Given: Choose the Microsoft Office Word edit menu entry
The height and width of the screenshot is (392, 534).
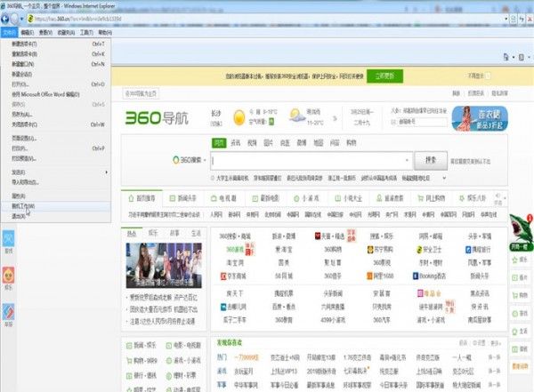Looking at the screenshot, I should pos(56,94).
